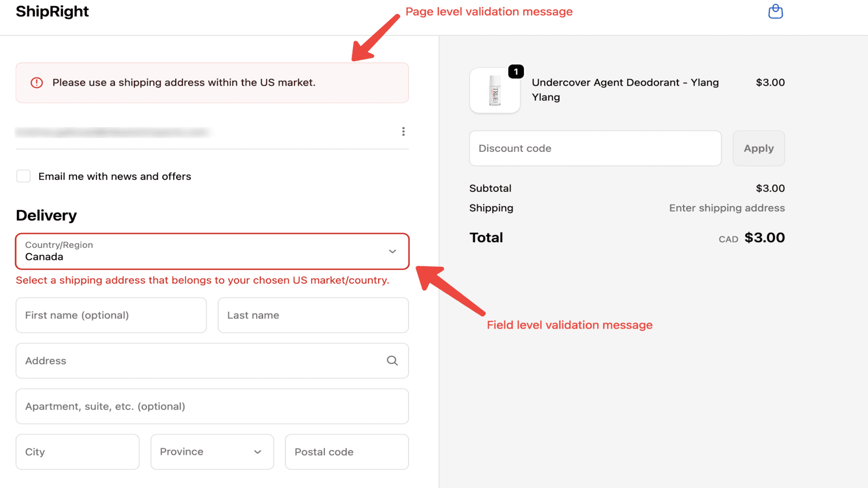Click the Subtotal label
The width and height of the screenshot is (868, 488).
click(490, 188)
